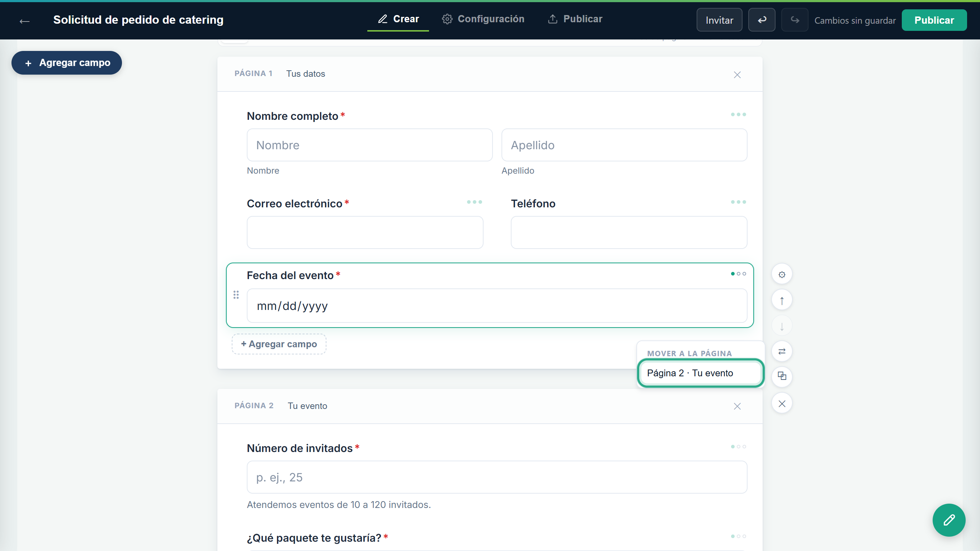
Task: Open the Publicar tab in top navigation
Action: click(575, 19)
